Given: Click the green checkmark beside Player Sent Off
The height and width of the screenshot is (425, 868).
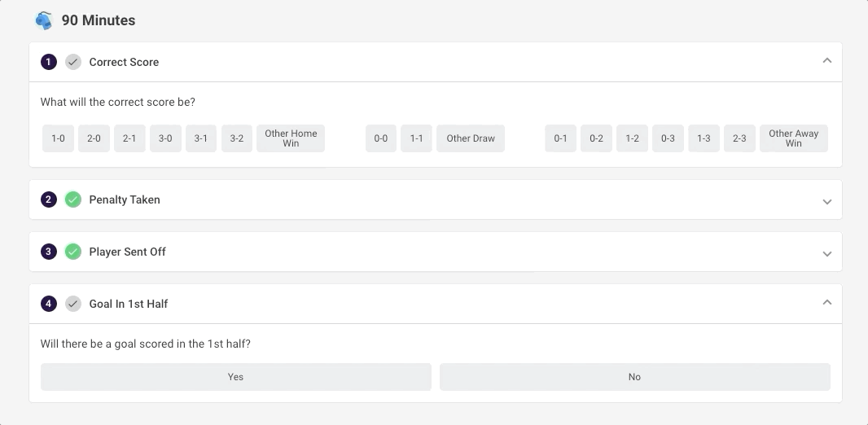Looking at the screenshot, I should 73,252.
